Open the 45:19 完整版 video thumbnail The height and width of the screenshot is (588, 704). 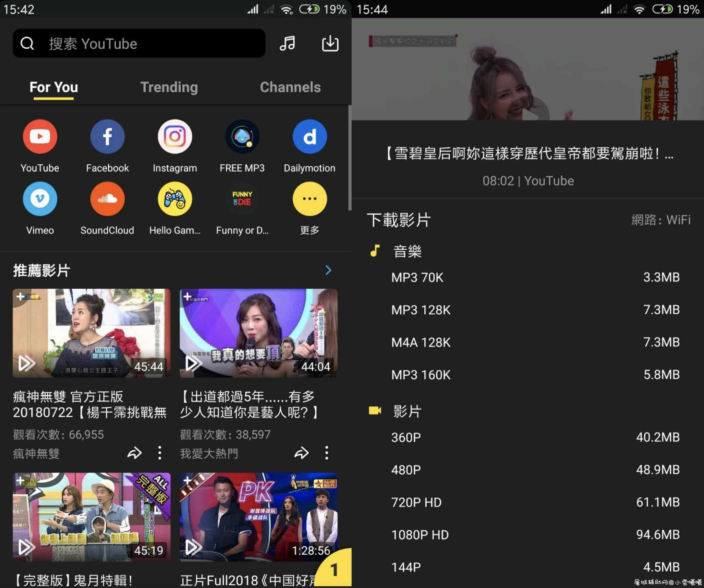coord(91,517)
